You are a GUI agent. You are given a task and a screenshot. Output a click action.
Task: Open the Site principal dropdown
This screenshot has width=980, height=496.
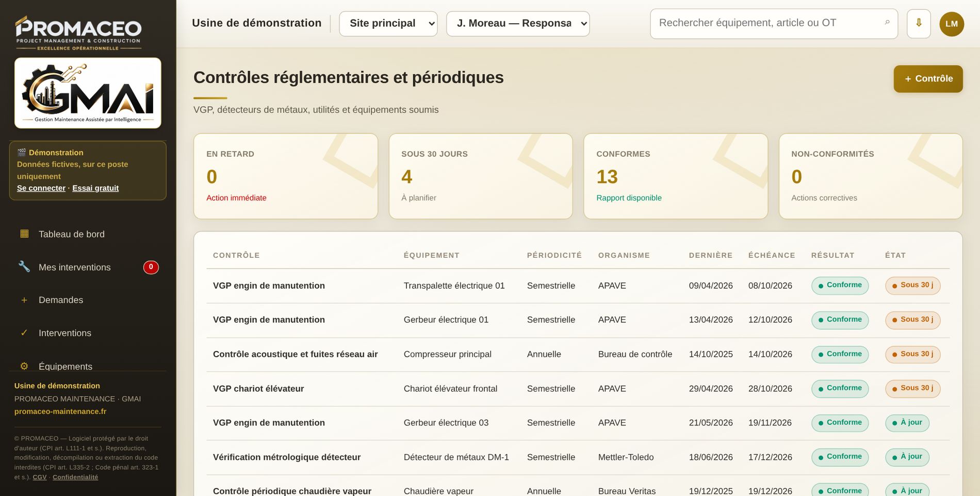point(388,24)
